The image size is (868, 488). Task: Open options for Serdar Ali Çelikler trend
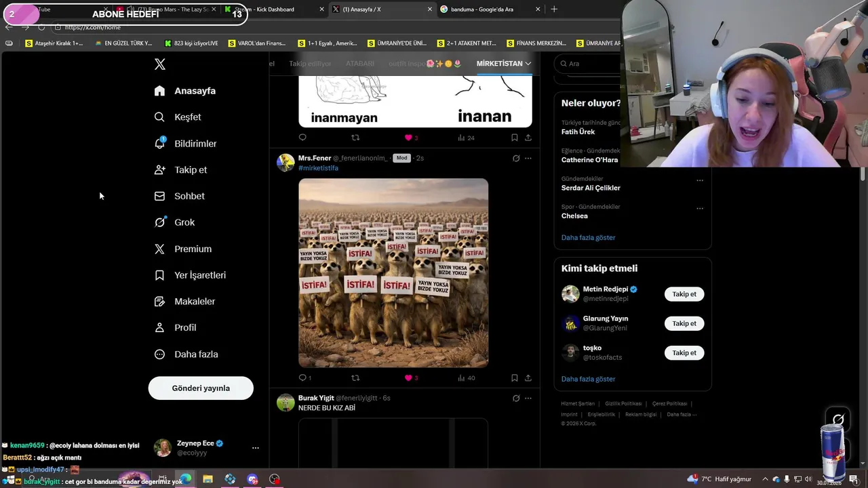click(700, 180)
